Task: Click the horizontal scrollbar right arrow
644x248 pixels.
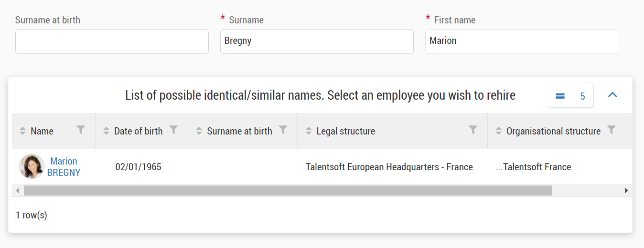Action: 626,191
